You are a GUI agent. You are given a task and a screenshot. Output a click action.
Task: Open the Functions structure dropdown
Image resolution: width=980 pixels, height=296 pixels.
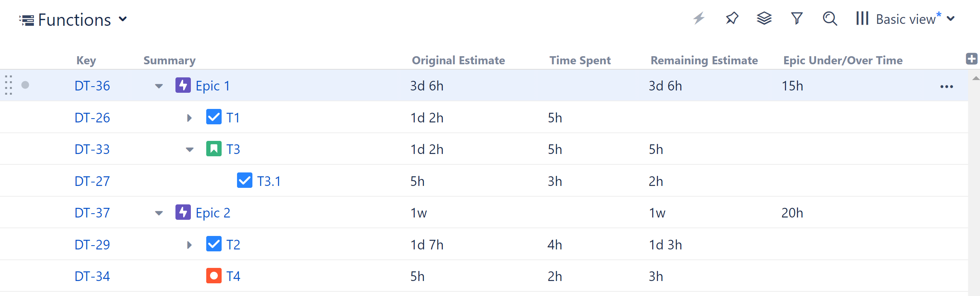point(123,19)
